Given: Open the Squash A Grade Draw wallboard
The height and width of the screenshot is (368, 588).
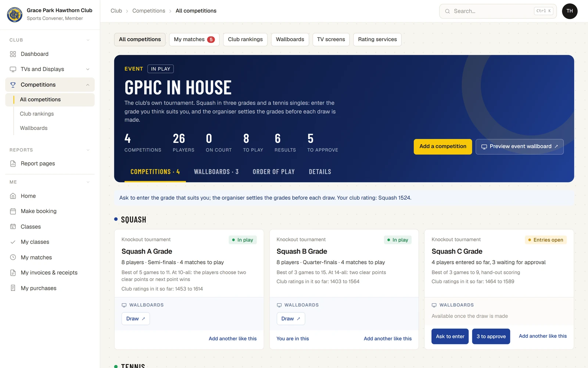Looking at the screenshot, I should point(136,319).
